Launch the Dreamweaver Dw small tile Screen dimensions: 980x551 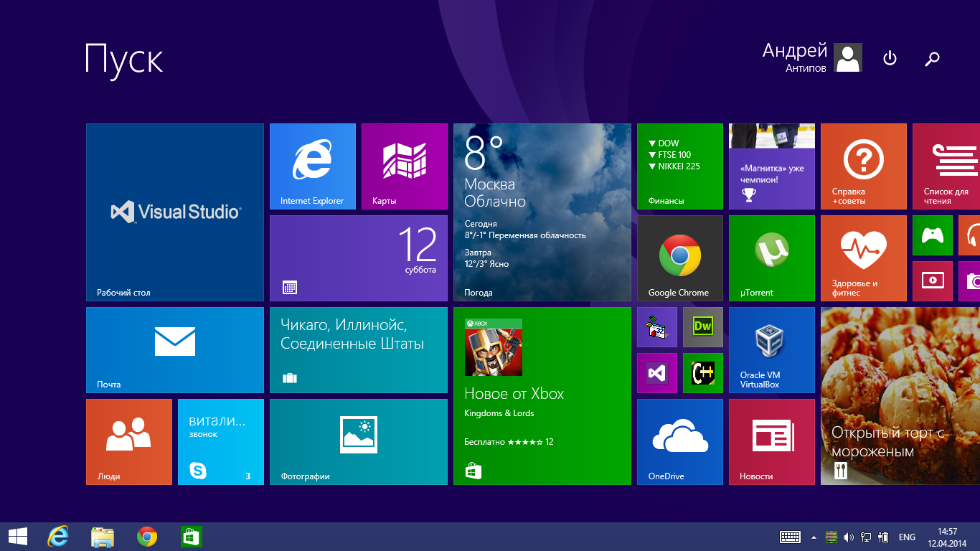click(x=703, y=327)
